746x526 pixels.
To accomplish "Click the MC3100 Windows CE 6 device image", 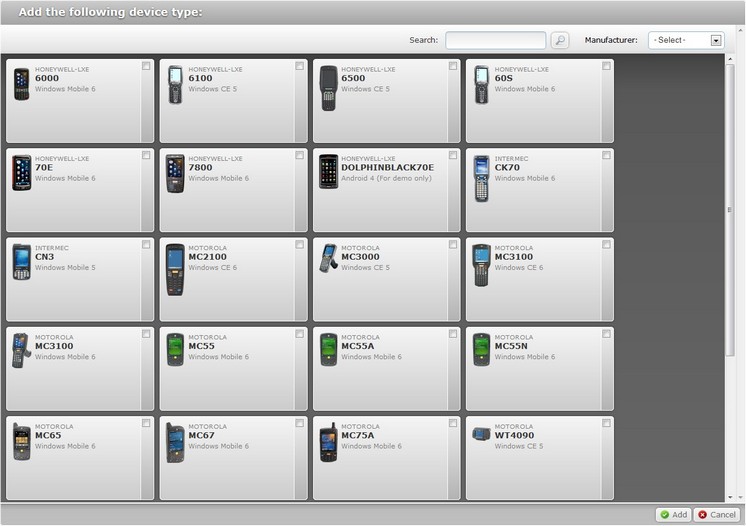I will (x=481, y=265).
